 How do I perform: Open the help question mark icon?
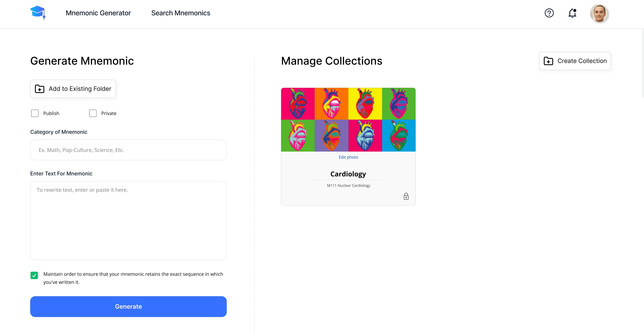549,13
